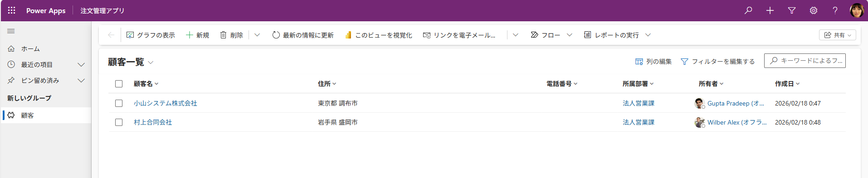
Task: Click 最近の項目 in the sidebar
Action: click(x=37, y=65)
